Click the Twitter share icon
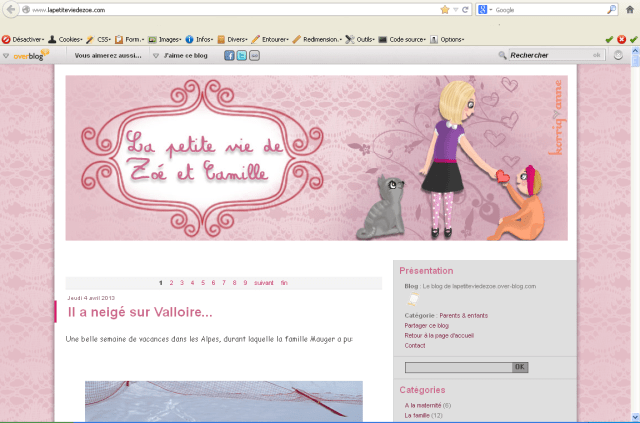The height and width of the screenshot is (423, 640). tap(241, 55)
